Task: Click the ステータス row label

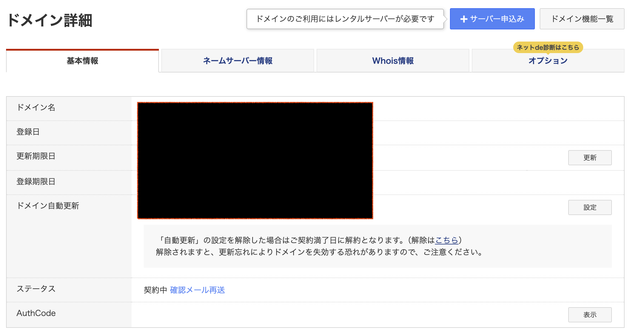Action: click(36, 289)
